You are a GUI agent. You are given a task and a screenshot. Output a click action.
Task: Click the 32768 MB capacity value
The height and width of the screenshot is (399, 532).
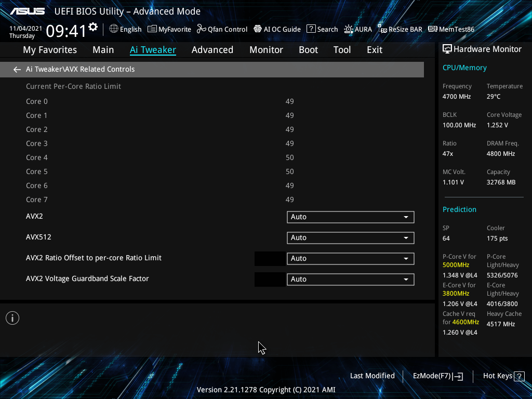point(501,182)
